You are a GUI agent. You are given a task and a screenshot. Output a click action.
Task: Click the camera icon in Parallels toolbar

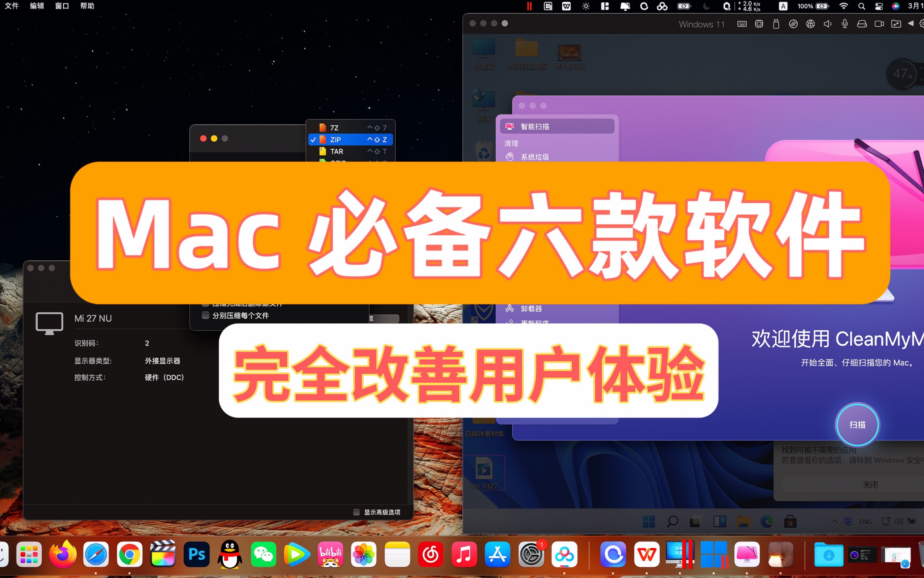879,24
